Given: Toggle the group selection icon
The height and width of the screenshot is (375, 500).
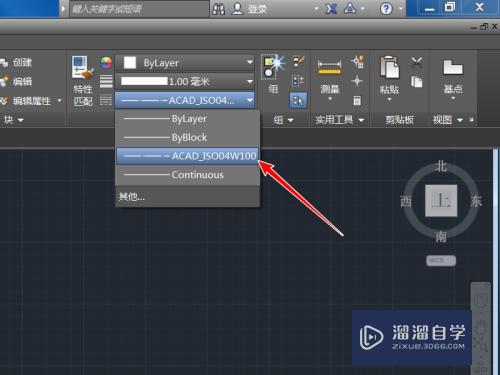Looking at the screenshot, I should coord(298,101).
